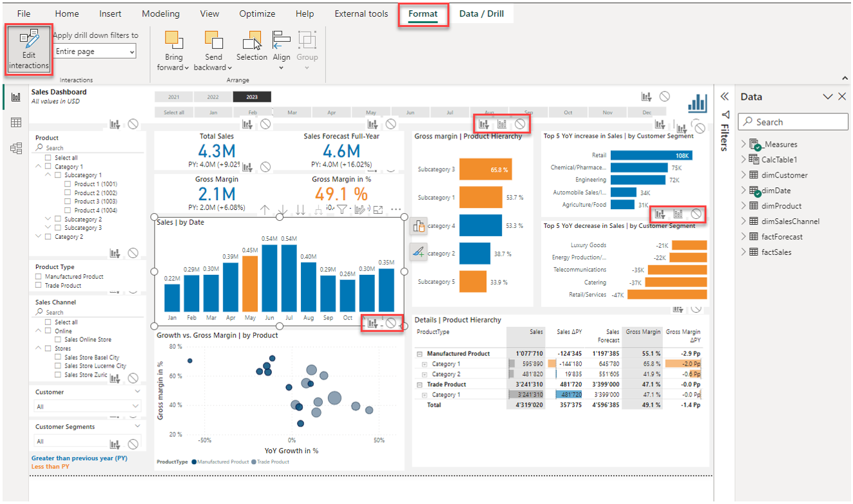The image size is (853, 504).
Task: Switch to Table view in the sidebar
Action: [16, 123]
